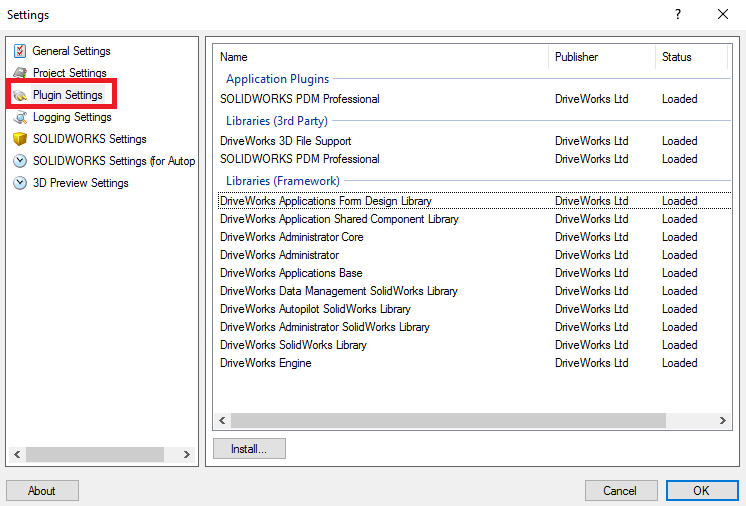The width and height of the screenshot is (746, 506).
Task: Sort plugins by the Name column header
Action: click(381, 57)
